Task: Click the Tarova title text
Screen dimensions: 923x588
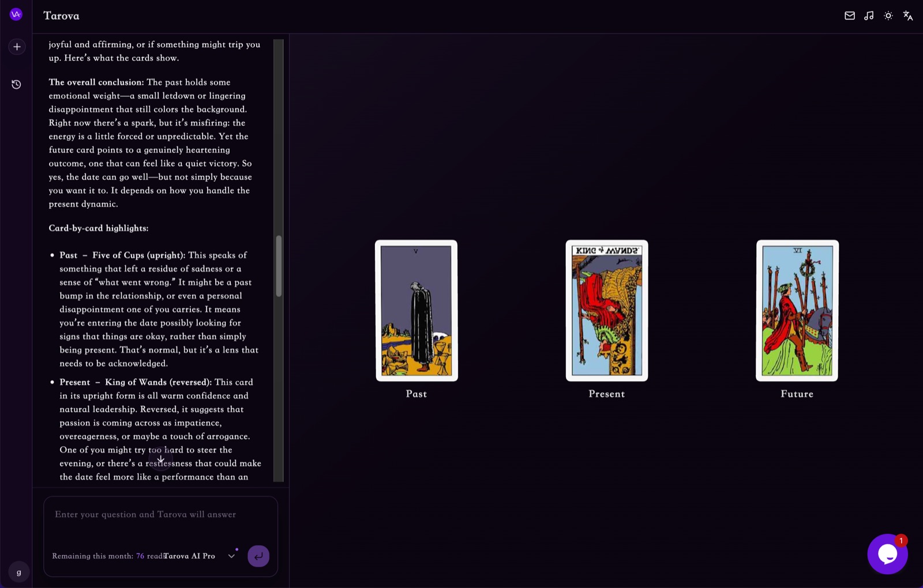Action: coord(61,16)
